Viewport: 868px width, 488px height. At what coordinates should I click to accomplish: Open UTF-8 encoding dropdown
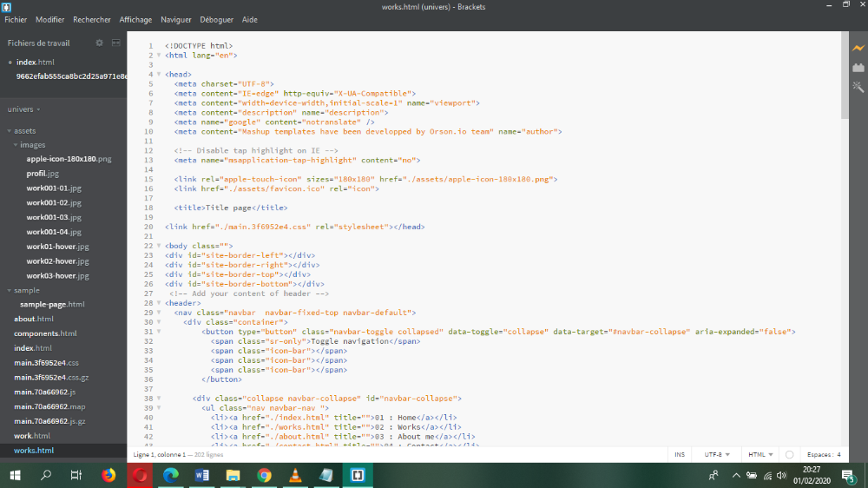[x=717, y=454]
